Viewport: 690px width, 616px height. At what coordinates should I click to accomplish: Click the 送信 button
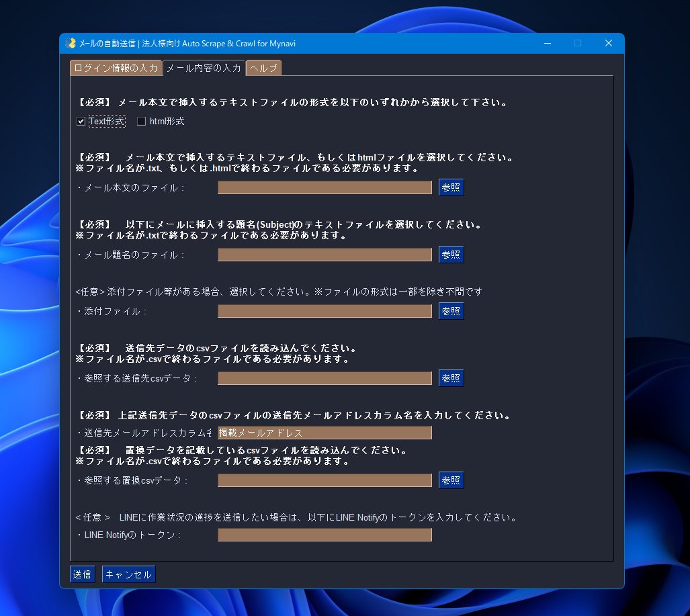pyautogui.click(x=82, y=574)
